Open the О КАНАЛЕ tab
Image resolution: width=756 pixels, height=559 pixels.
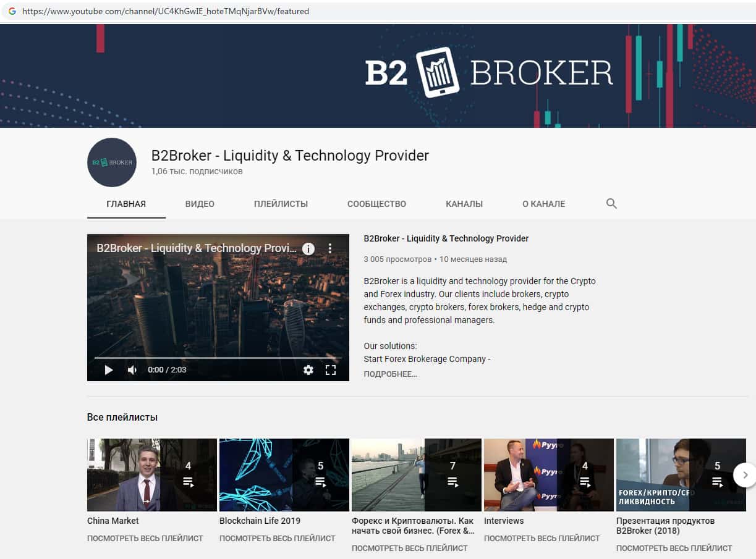[x=543, y=204]
